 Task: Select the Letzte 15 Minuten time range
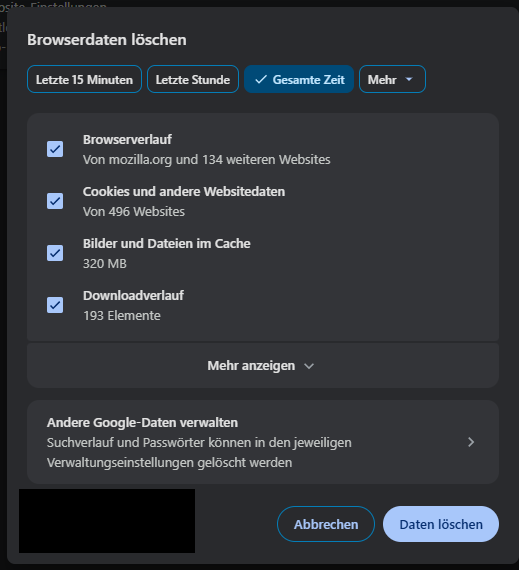[x=84, y=79]
